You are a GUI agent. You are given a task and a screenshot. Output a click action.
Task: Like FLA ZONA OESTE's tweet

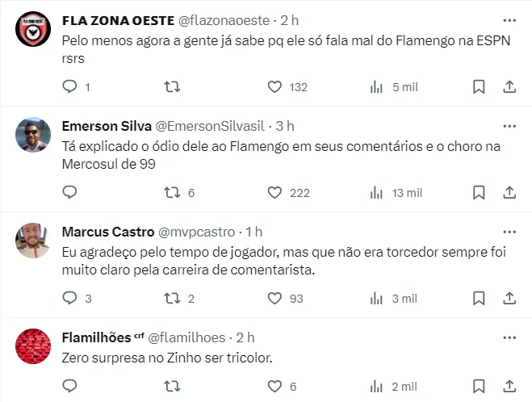274,86
